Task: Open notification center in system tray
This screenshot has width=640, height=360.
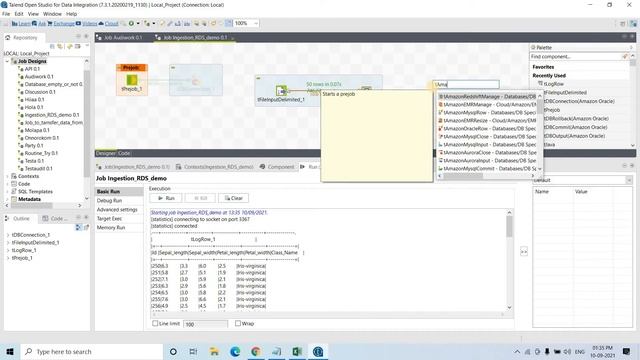Action: point(627,351)
